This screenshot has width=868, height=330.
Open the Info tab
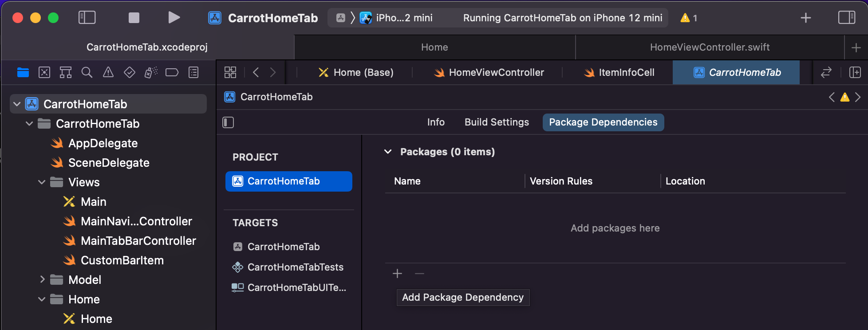(436, 122)
